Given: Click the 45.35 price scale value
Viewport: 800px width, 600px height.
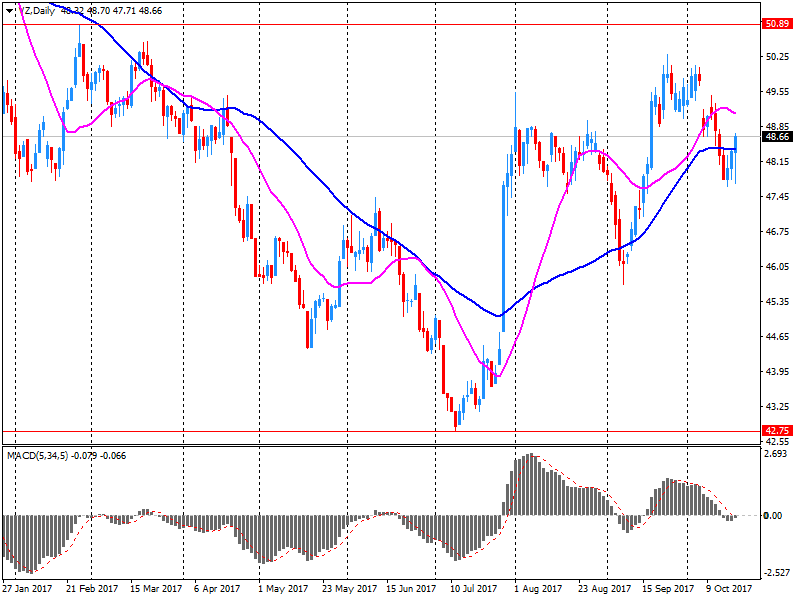Looking at the screenshot, I should (778, 302).
